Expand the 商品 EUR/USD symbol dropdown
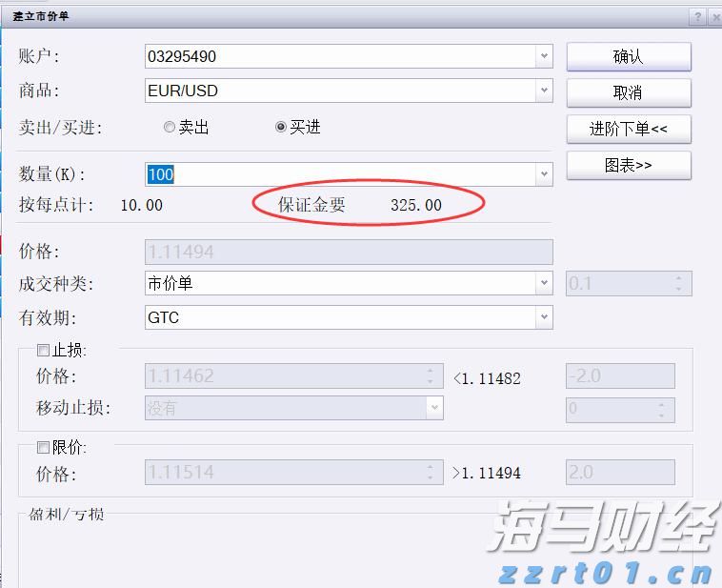 [x=544, y=91]
